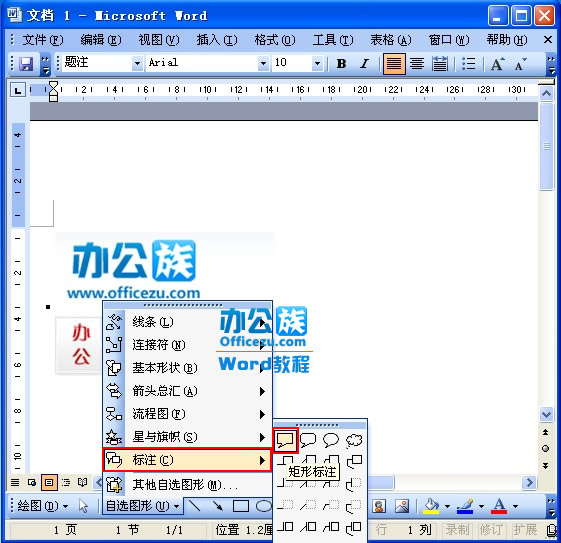Click the Line drawing tool
Screen dimensions: 561x543
(x=195, y=506)
